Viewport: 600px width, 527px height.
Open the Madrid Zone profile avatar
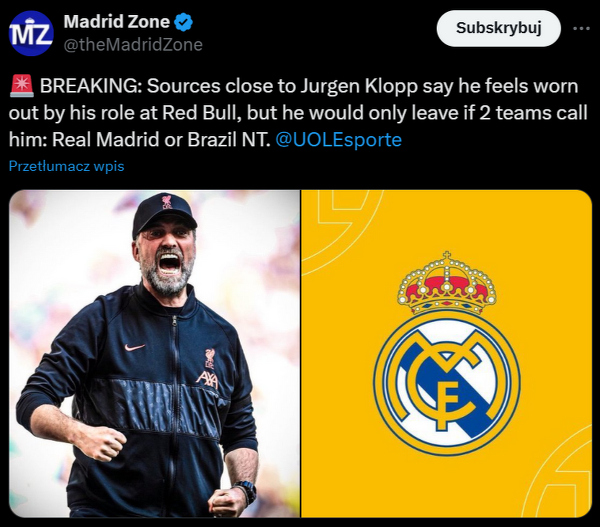[31, 33]
